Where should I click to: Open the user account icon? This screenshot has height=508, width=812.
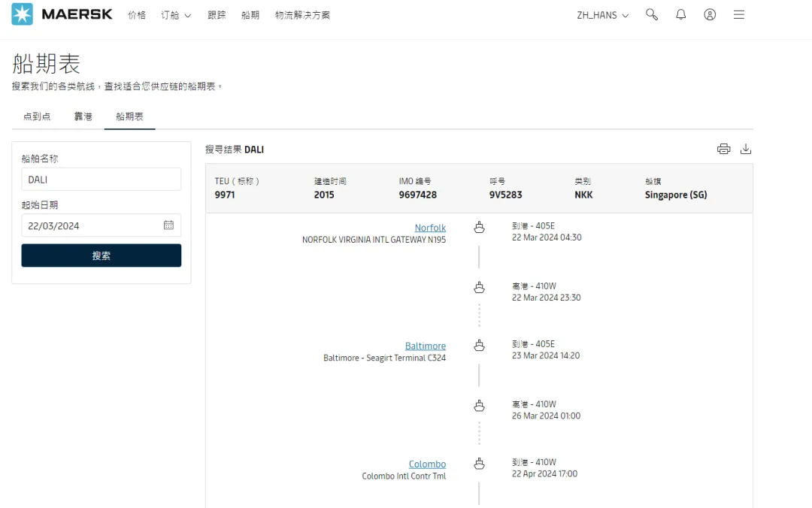(710, 15)
